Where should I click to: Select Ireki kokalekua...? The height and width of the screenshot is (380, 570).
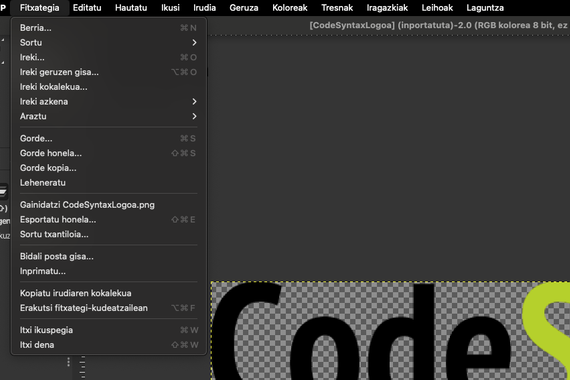tap(109, 87)
